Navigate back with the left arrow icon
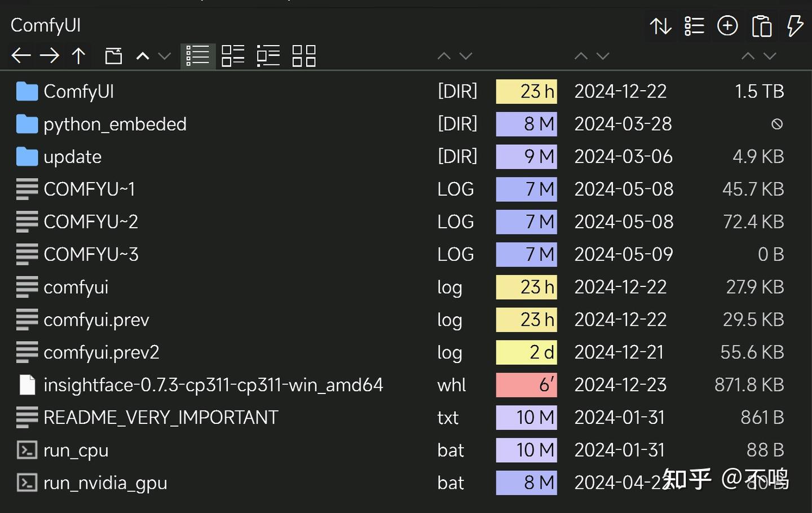The image size is (812, 513). [x=21, y=55]
